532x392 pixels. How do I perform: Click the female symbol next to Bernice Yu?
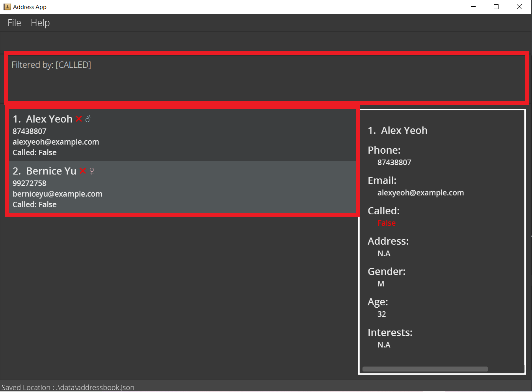tap(92, 171)
